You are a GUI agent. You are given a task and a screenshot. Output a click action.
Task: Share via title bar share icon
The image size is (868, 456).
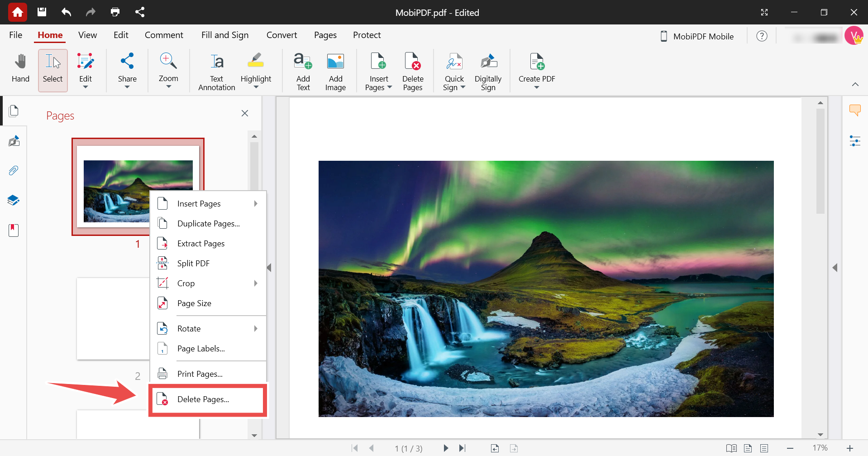point(140,12)
